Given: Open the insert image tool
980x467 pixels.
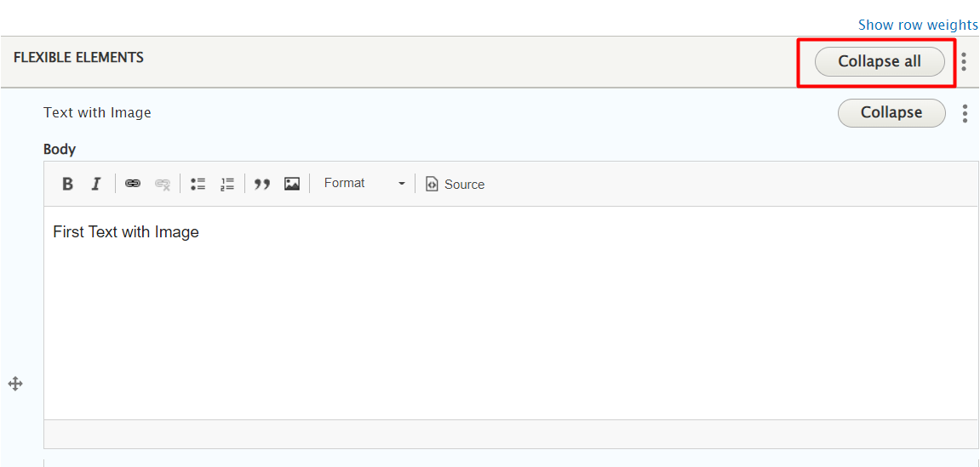Looking at the screenshot, I should [292, 184].
